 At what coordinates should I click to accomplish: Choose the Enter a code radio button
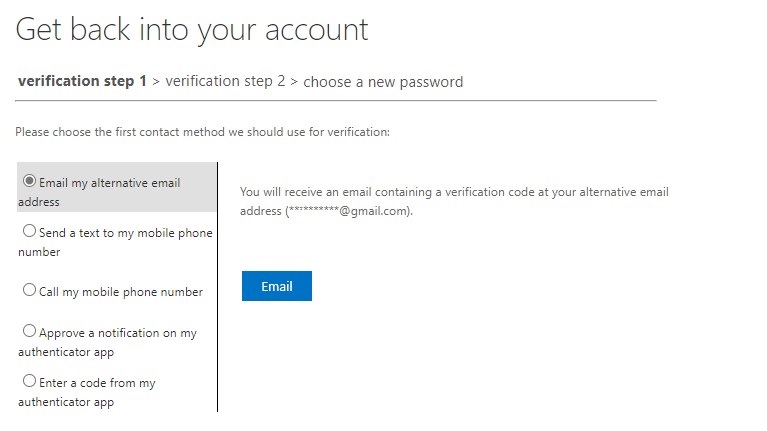pos(29,381)
